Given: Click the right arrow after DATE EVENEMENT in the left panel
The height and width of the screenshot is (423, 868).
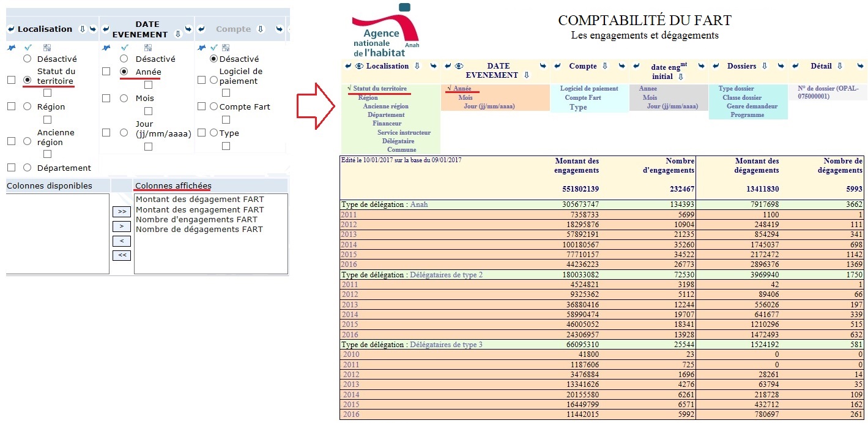Looking at the screenshot, I should tap(188, 29).
